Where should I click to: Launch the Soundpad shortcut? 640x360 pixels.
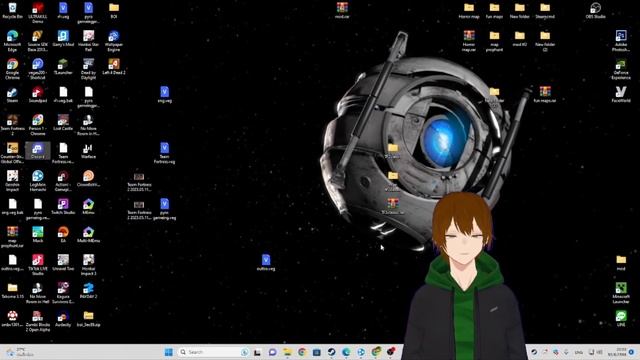pyautogui.click(x=38, y=95)
